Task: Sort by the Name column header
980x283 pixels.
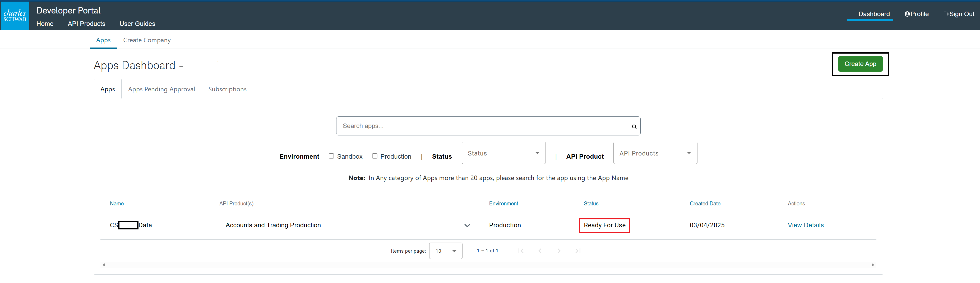Action: click(117, 204)
